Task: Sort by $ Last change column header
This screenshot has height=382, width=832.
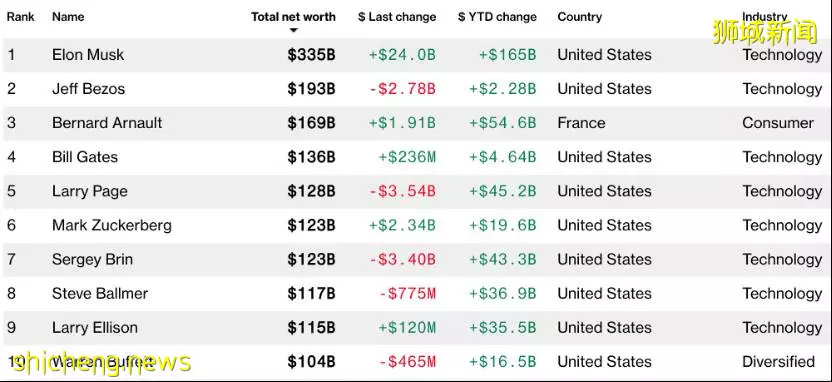Action: tap(397, 17)
